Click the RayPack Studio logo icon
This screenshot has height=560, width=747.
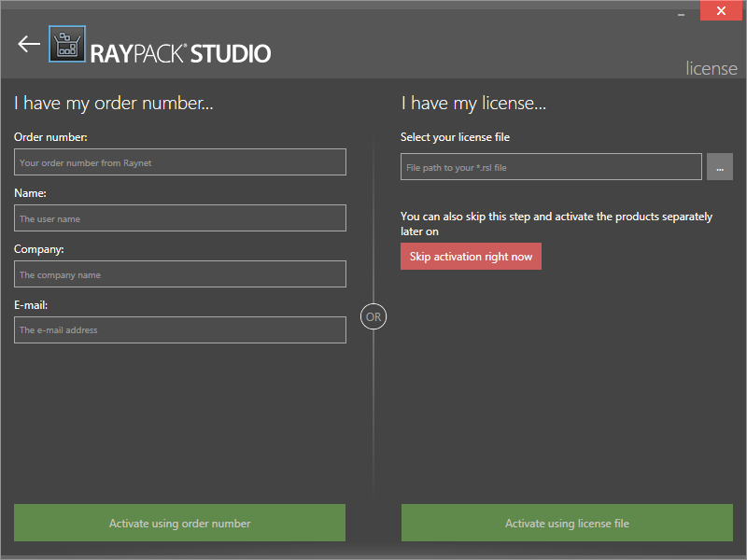[66, 44]
